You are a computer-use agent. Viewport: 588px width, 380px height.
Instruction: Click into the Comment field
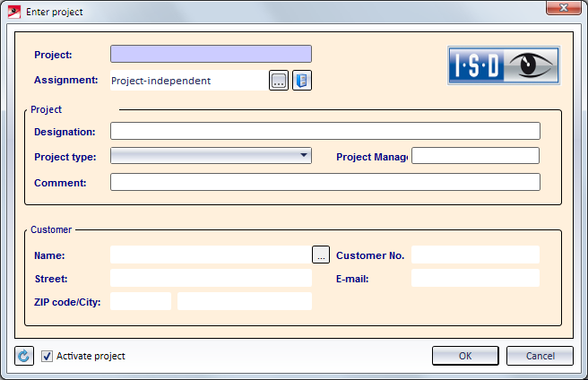(324, 182)
